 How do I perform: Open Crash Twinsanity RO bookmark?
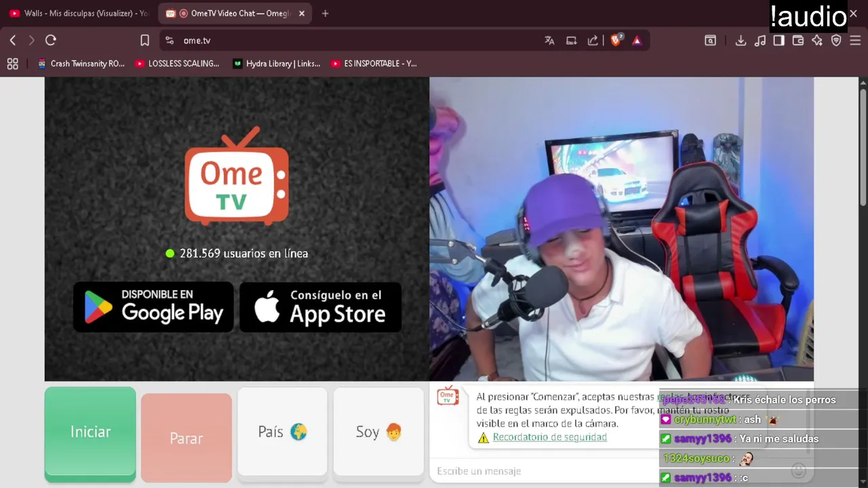click(81, 64)
